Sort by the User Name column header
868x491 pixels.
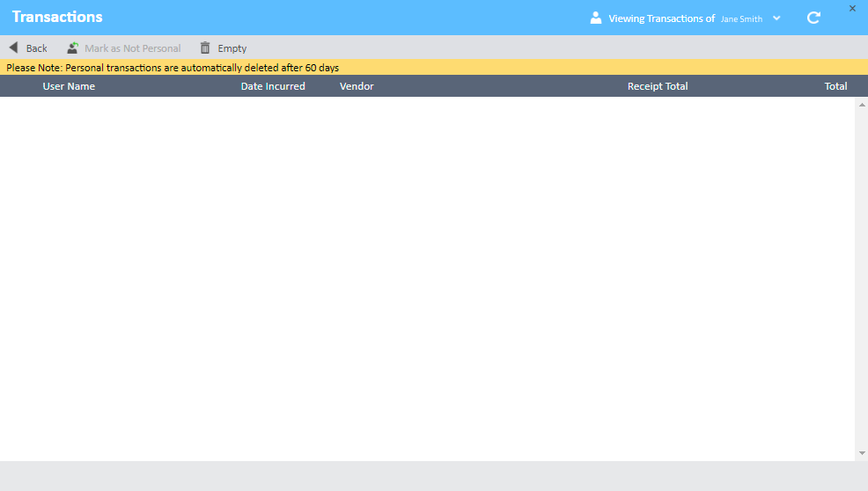click(x=69, y=86)
